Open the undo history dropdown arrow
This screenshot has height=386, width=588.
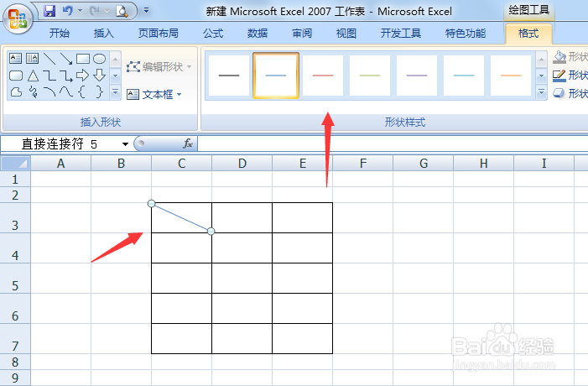(x=80, y=11)
